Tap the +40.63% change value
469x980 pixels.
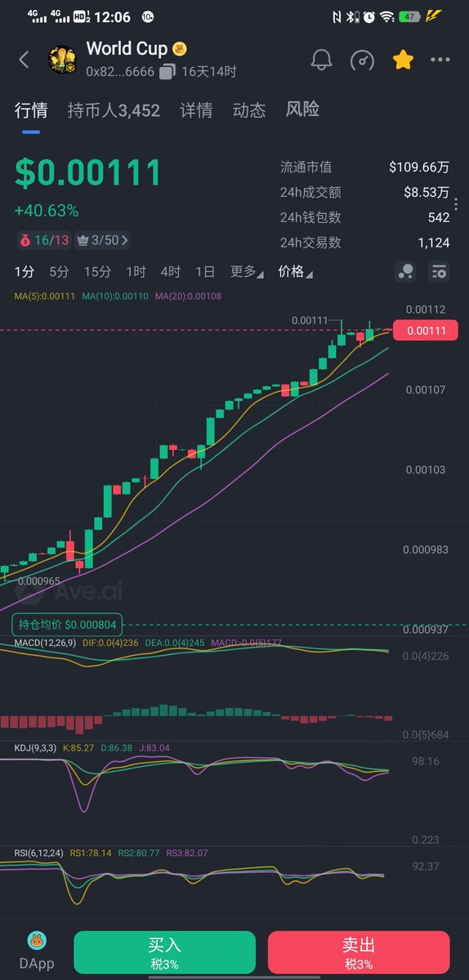coord(47,211)
